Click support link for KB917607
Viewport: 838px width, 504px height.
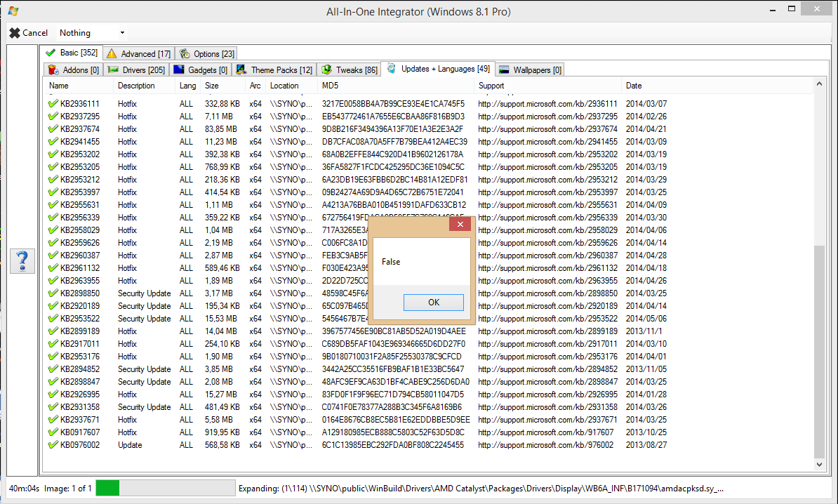pyautogui.click(x=545, y=432)
